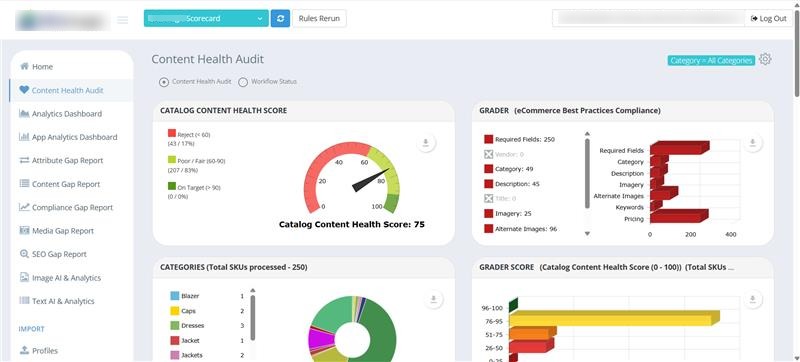Download the Catalog Content Health Score chart
This screenshot has width=800, height=362.
click(426, 143)
